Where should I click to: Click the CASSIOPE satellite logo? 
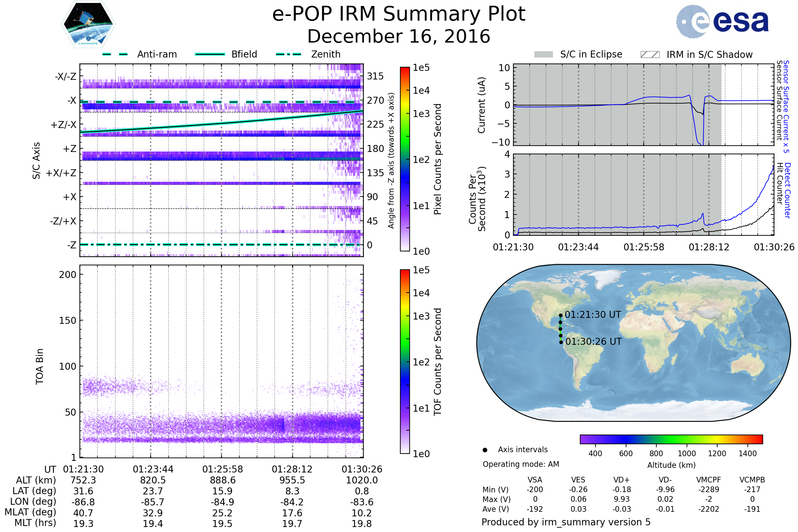click(x=88, y=24)
